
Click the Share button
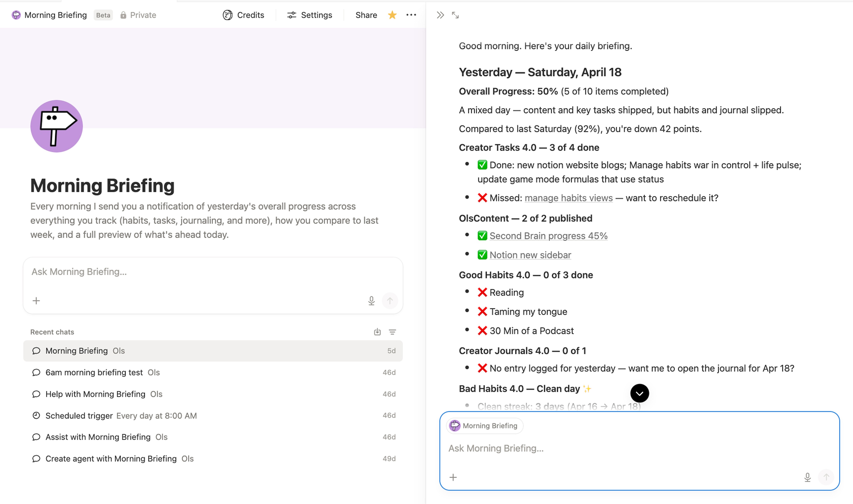click(366, 15)
